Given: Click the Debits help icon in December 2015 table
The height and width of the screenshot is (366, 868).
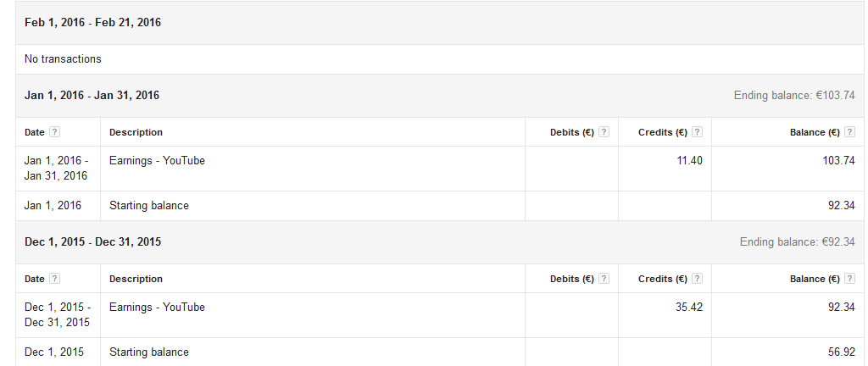Looking at the screenshot, I should pyautogui.click(x=604, y=279).
